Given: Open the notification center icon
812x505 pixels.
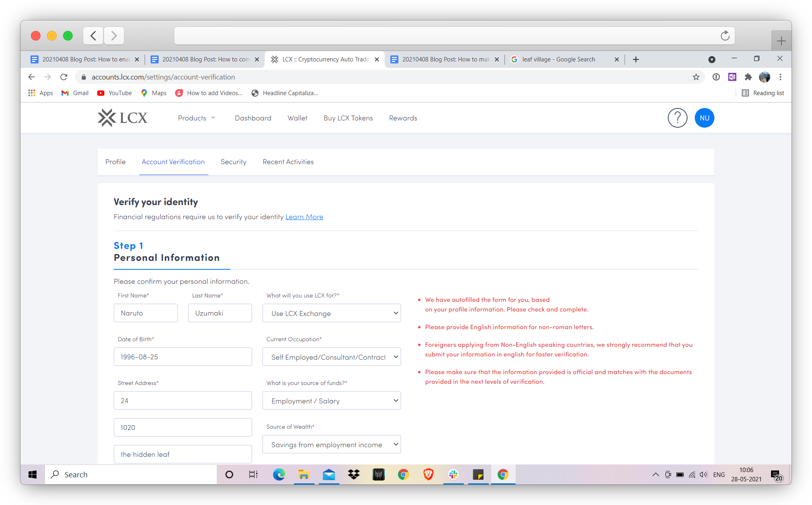Looking at the screenshot, I should [776, 475].
